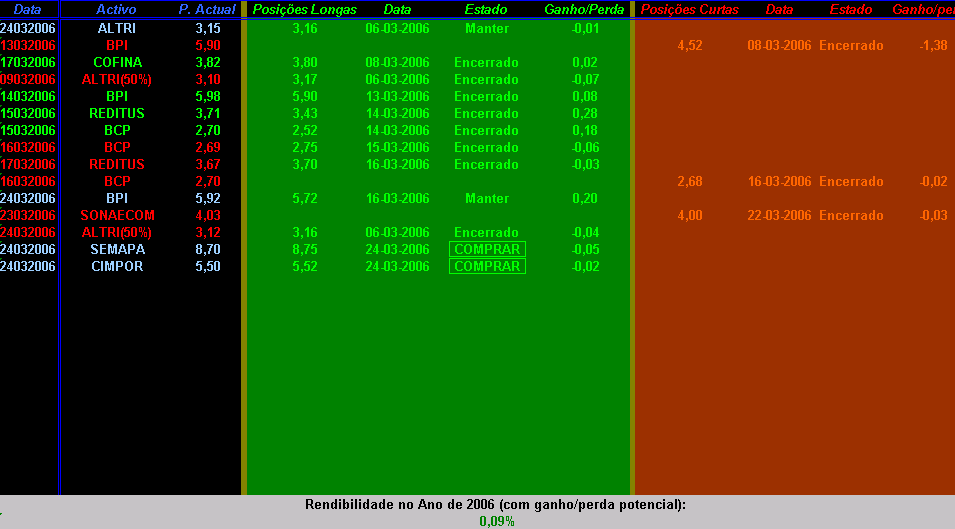Select the ALTRI cell with price 3,15
Image resolution: width=955 pixels, height=529 pixels.
[117, 28]
